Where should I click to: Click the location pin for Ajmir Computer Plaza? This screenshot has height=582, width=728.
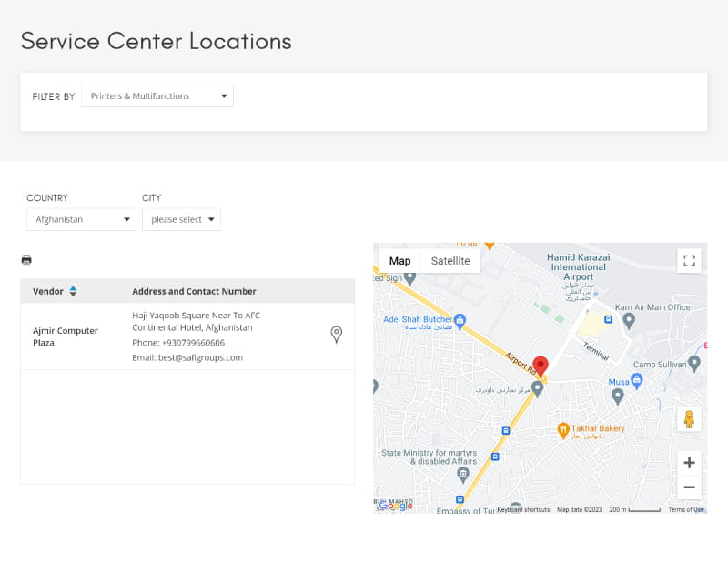pyautogui.click(x=336, y=335)
